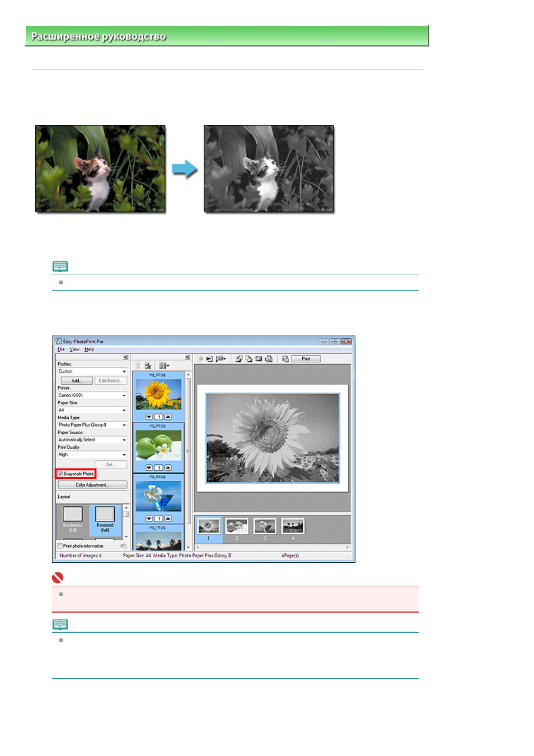Select the sunflower thumbnail in image list
This screenshot has height=756, width=534.
point(158,394)
